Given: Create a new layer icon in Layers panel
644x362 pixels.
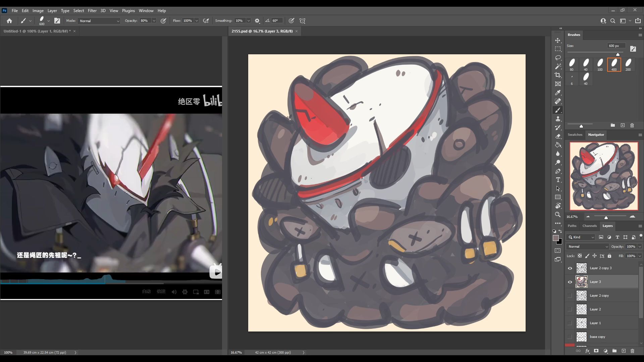Looking at the screenshot, I should click(x=624, y=351).
